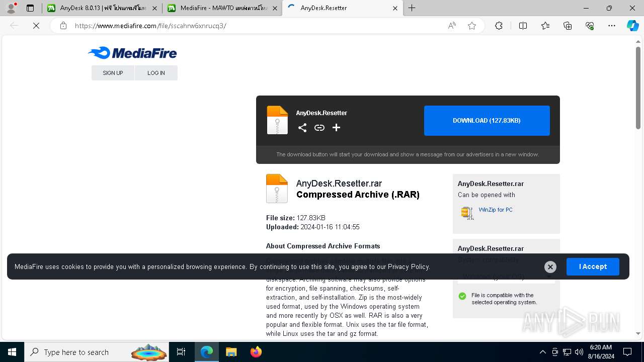Open Browser essentials heart icon
This screenshot has width=644, height=362.
pos(590,26)
